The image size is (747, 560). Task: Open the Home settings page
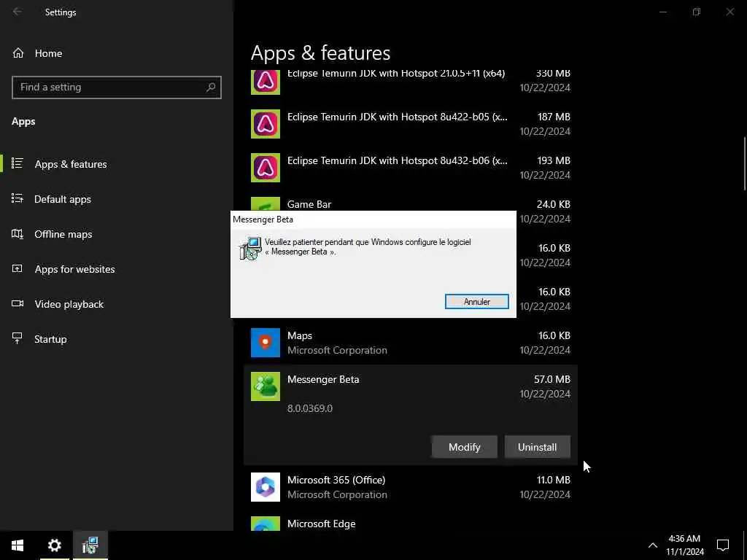(49, 53)
